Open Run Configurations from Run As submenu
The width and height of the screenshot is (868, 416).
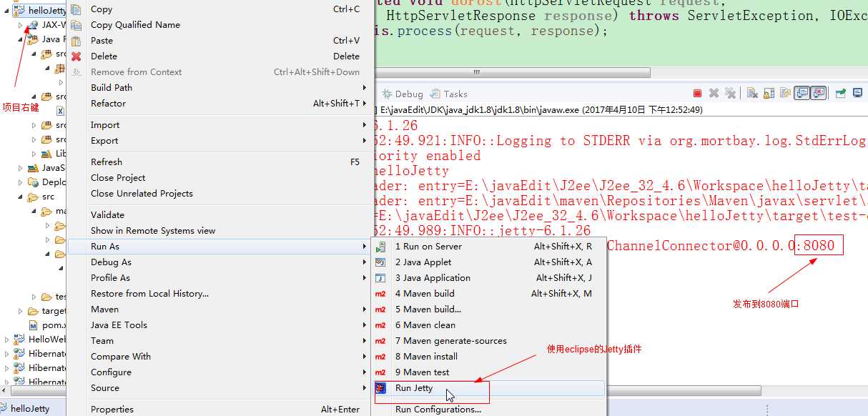tap(489, 410)
